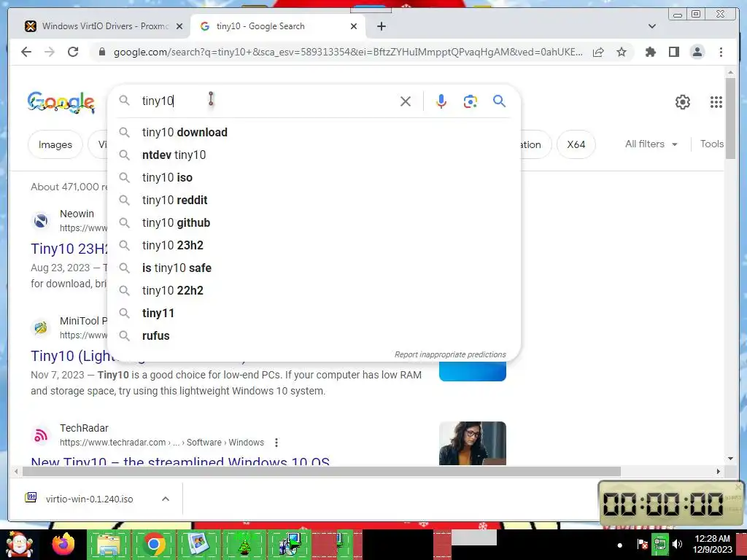Choose suggestion "tiny10 github"
The height and width of the screenshot is (560, 747).
coord(314,223)
